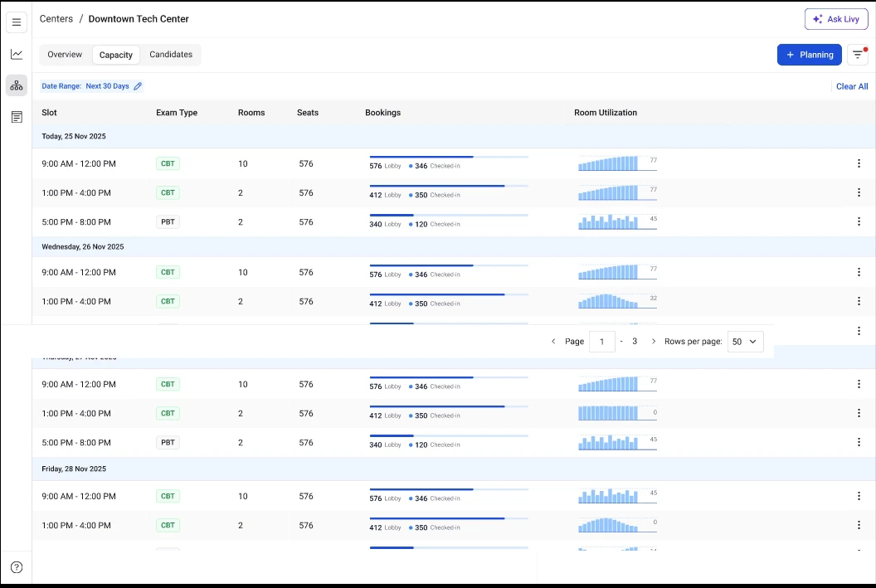Select the Capacity tab

pos(116,55)
